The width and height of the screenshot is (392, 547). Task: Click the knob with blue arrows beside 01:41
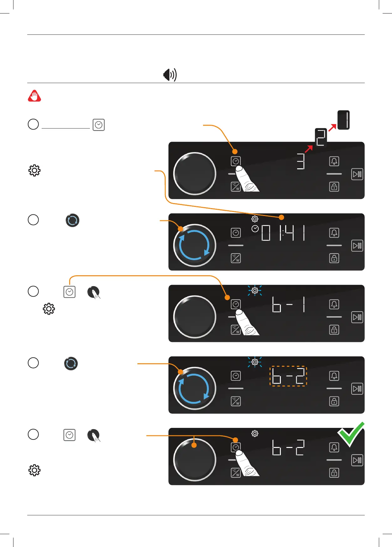(x=194, y=245)
